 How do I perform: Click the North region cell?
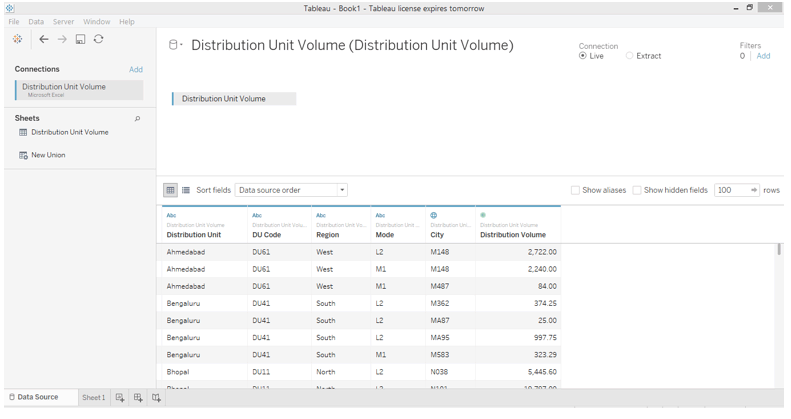[341, 372]
